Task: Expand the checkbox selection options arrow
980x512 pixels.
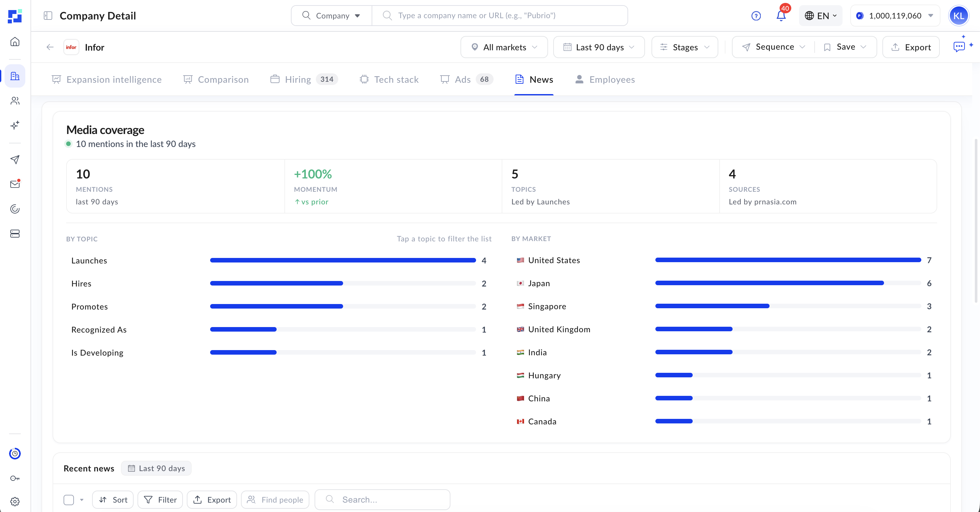Action: click(81, 500)
